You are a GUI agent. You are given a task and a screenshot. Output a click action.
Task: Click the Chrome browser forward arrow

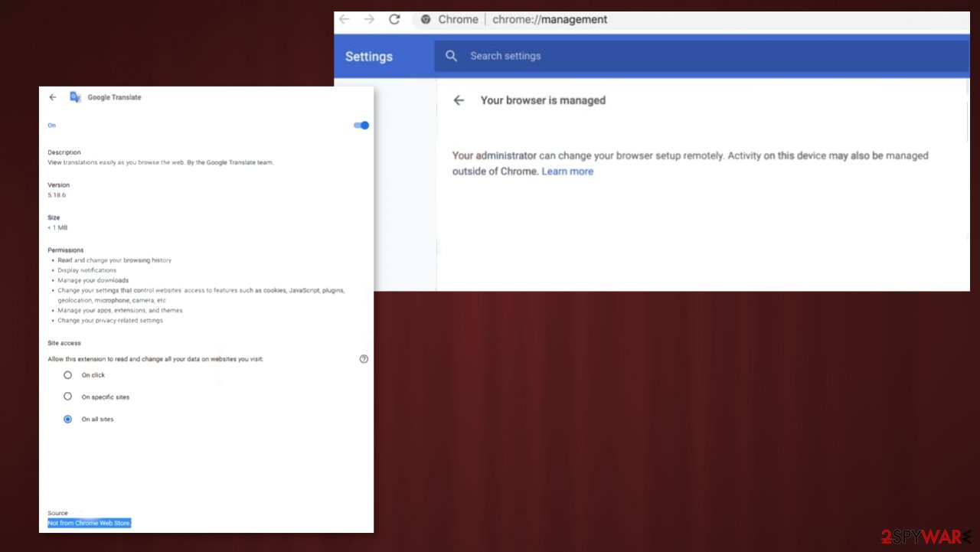pos(369,19)
